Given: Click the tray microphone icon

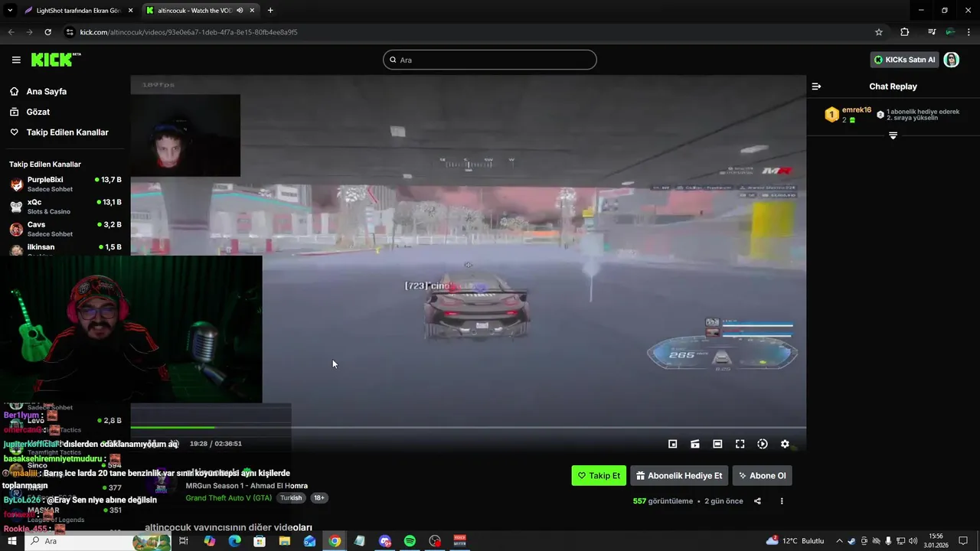Looking at the screenshot, I should tap(888, 541).
